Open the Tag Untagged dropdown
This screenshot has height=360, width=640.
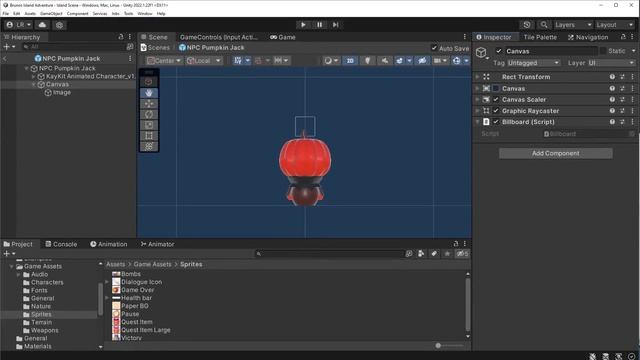533,63
